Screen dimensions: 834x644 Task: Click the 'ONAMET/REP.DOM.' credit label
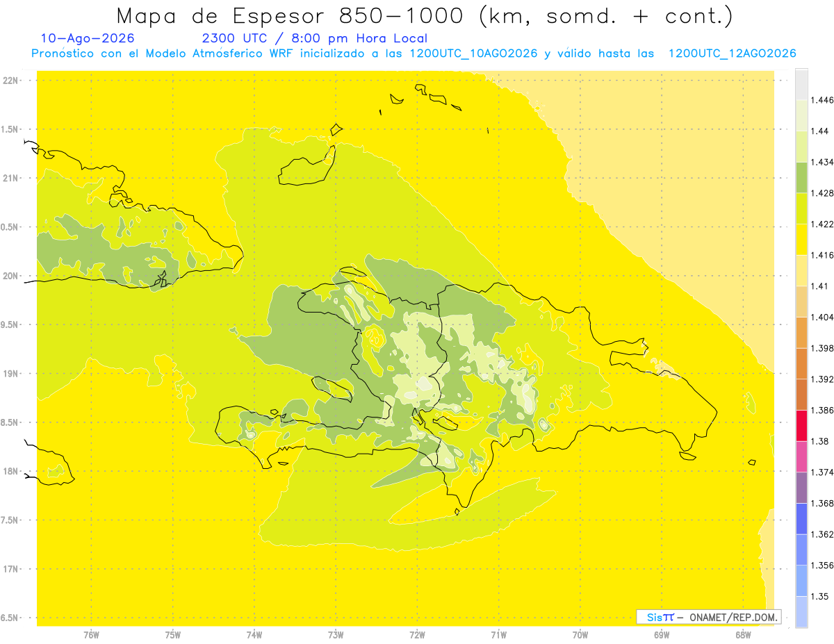click(x=734, y=617)
